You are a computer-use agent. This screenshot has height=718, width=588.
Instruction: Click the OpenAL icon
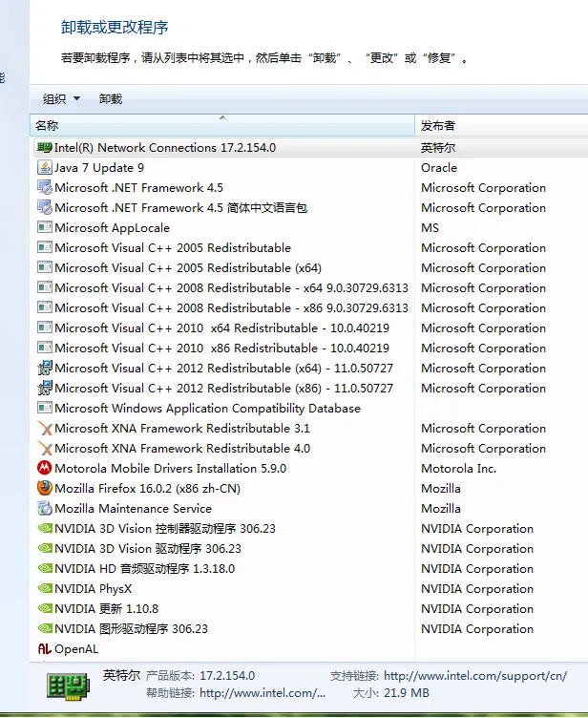(45, 649)
